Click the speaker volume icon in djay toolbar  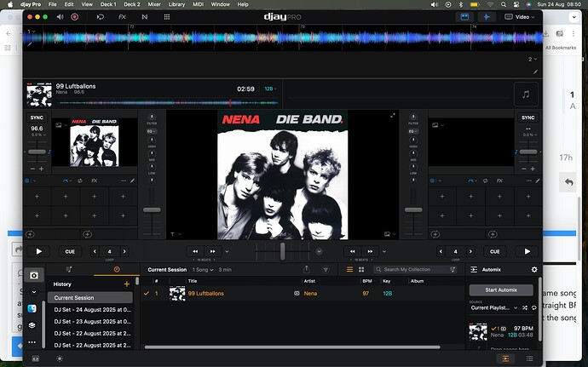click(x=60, y=17)
